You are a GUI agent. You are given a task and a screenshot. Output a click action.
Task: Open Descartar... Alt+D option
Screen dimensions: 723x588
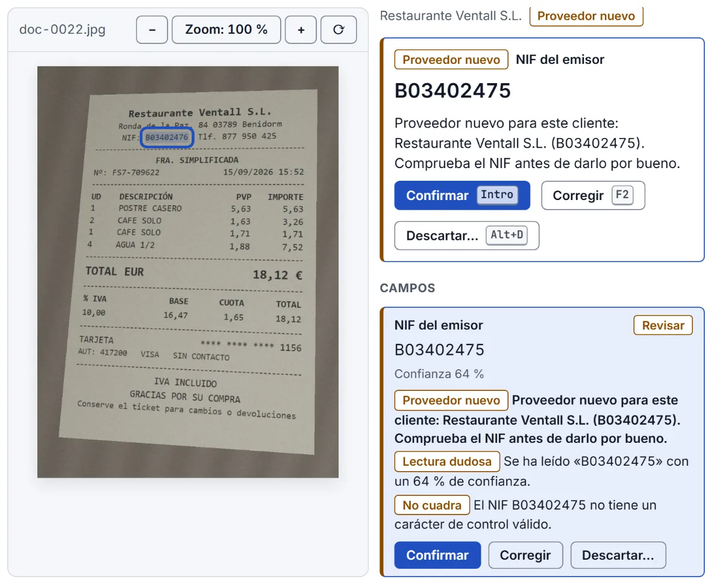pos(466,236)
